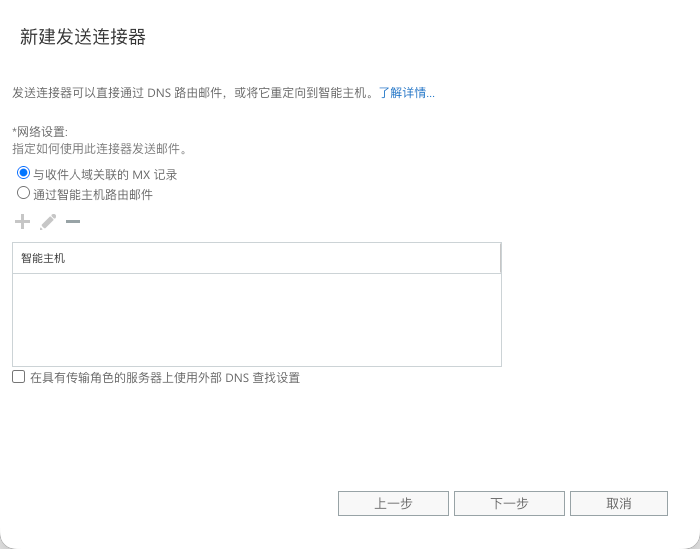Enable the external DNS lookup checkbox
Viewport: 700px width, 549px height.
tap(19, 377)
